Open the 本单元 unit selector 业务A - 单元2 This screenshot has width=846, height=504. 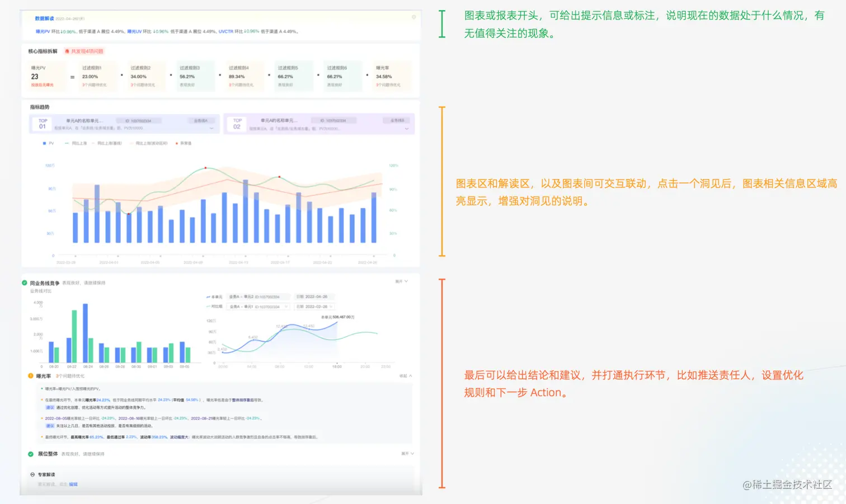(x=258, y=297)
